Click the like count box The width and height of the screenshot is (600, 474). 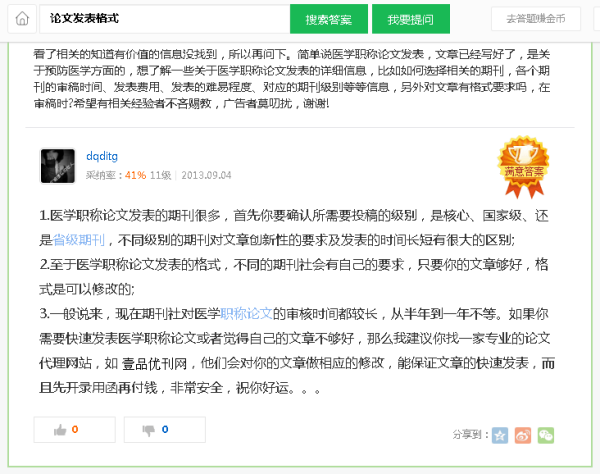pos(75,430)
